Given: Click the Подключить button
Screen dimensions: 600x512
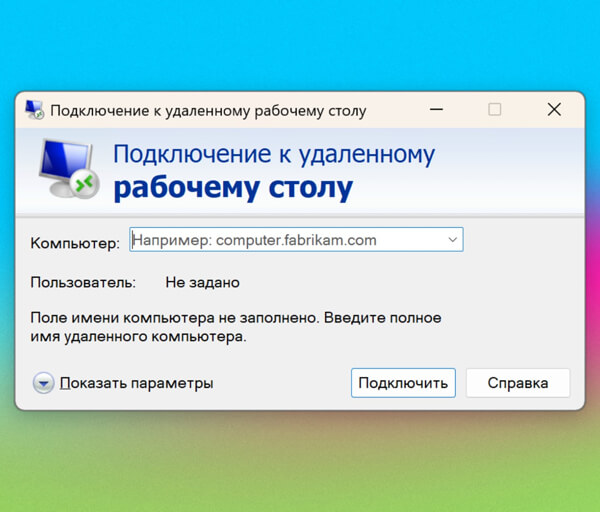Looking at the screenshot, I should click(403, 383).
